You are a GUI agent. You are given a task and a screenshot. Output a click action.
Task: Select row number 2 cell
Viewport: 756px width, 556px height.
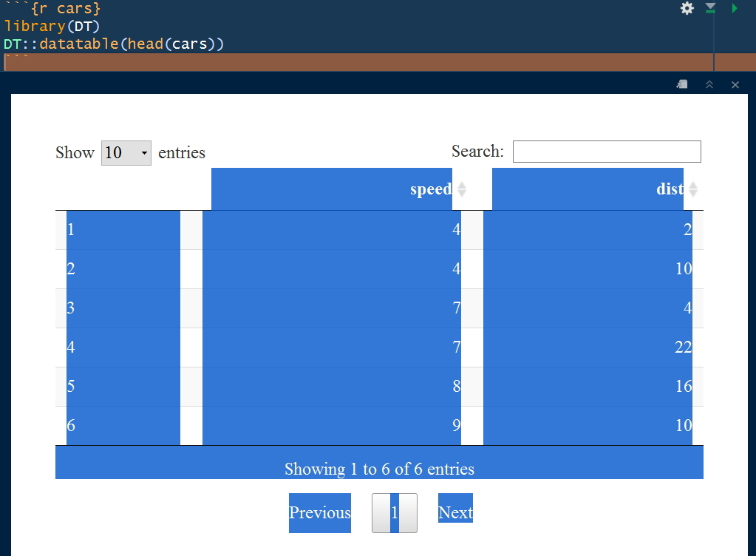pyautogui.click(x=123, y=269)
